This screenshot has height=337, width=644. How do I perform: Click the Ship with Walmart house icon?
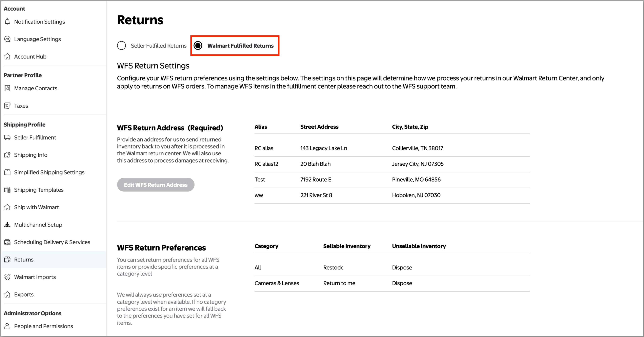pyautogui.click(x=8, y=207)
